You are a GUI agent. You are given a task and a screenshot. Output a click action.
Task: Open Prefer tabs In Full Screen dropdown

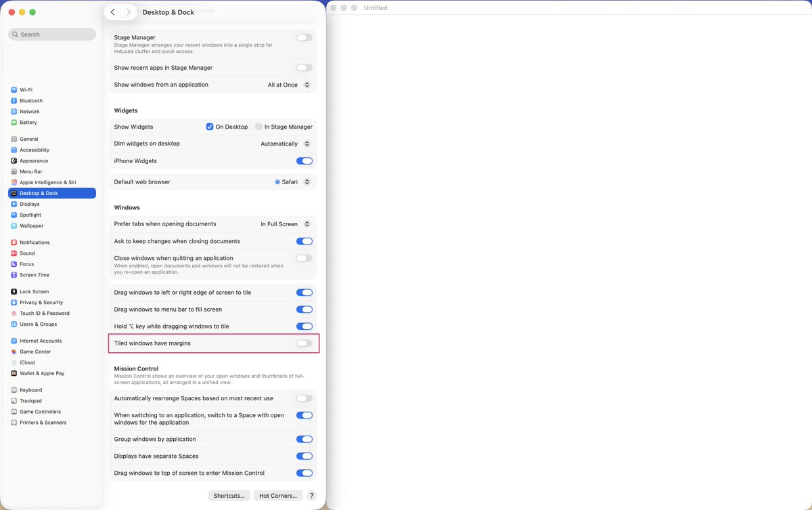tap(286, 224)
